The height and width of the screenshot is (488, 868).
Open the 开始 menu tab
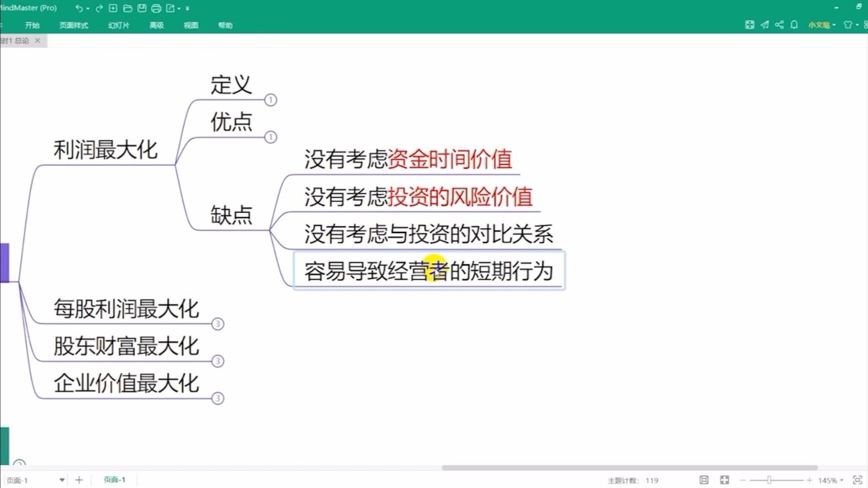pos(32,25)
